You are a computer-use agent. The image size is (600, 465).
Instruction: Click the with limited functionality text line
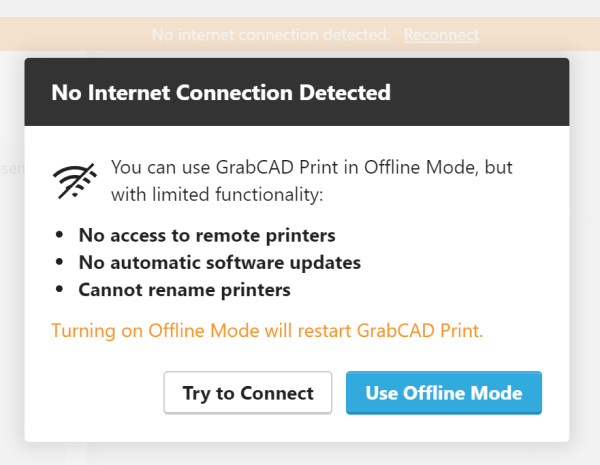point(217,194)
